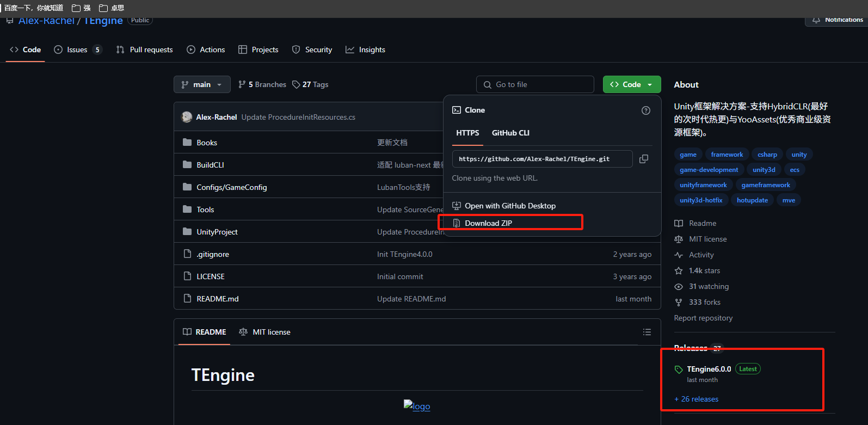Click the logo image link in README
Image resolution: width=868 pixels, height=425 pixels.
417,405
